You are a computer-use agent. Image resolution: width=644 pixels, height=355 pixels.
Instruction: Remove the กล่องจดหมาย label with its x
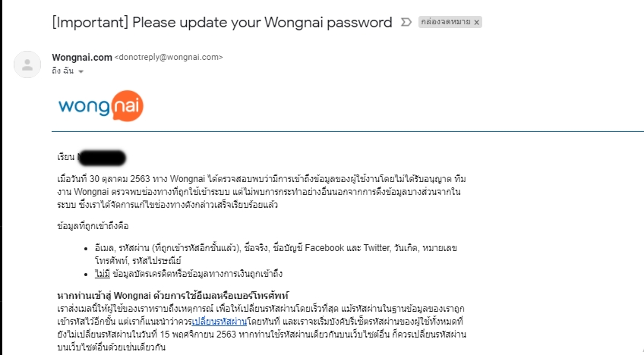click(x=476, y=23)
